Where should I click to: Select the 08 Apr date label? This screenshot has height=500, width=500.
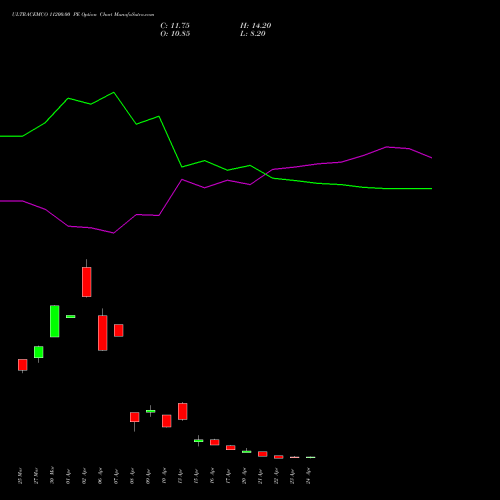click(132, 476)
